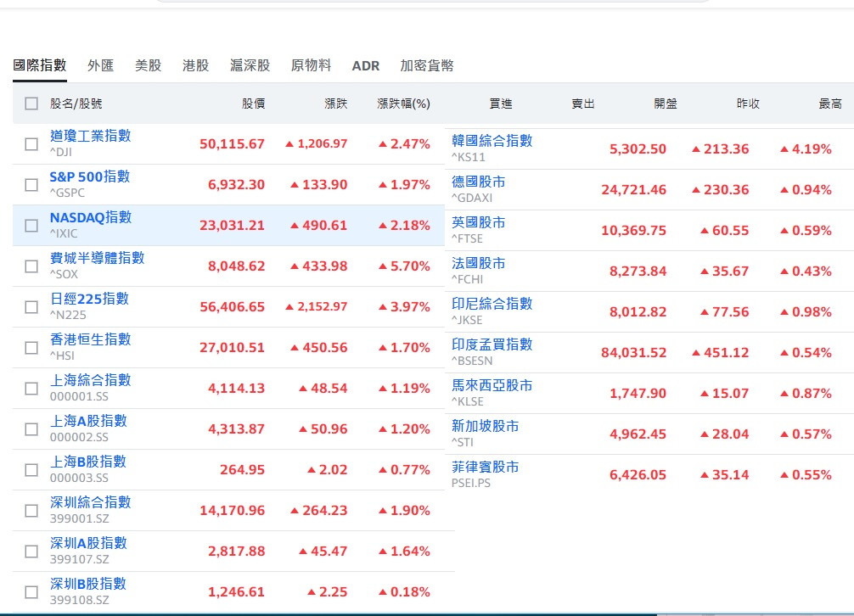
Task: Mark the 深圳B股指數 checkbox
Action: [31, 592]
